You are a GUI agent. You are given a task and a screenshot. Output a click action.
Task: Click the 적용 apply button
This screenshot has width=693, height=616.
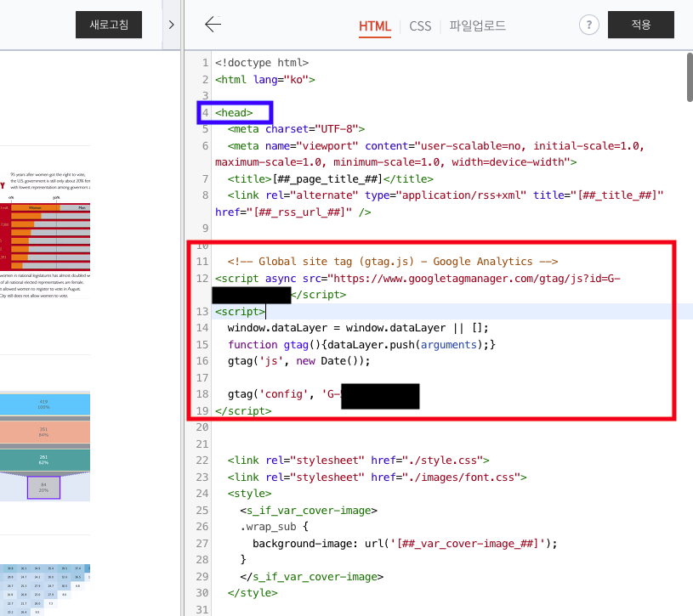[x=641, y=25]
